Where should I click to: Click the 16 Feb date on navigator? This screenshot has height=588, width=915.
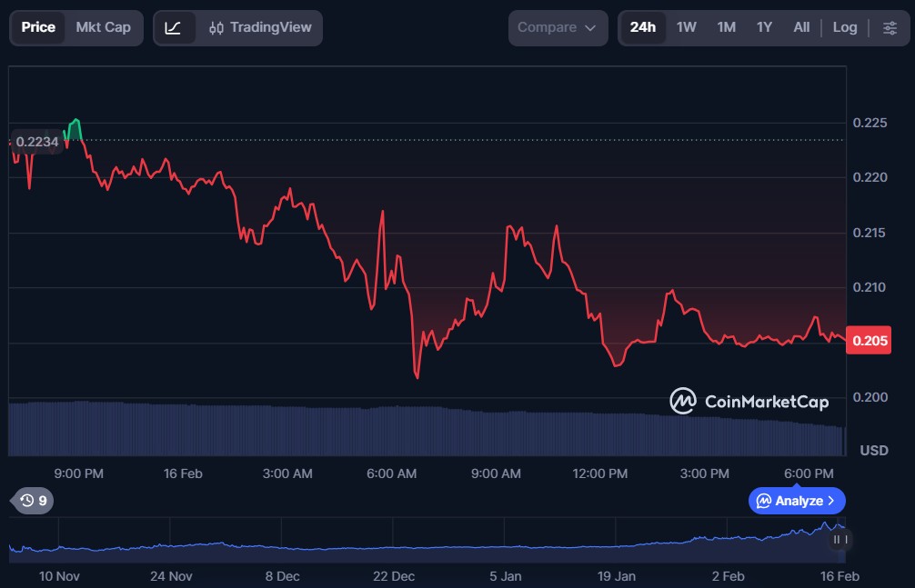click(x=840, y=576)
